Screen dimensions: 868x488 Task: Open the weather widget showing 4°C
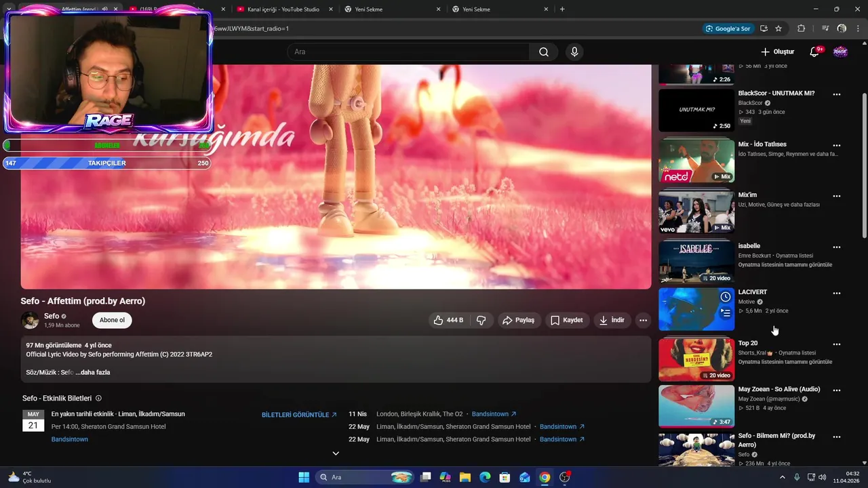pos(30,477)
